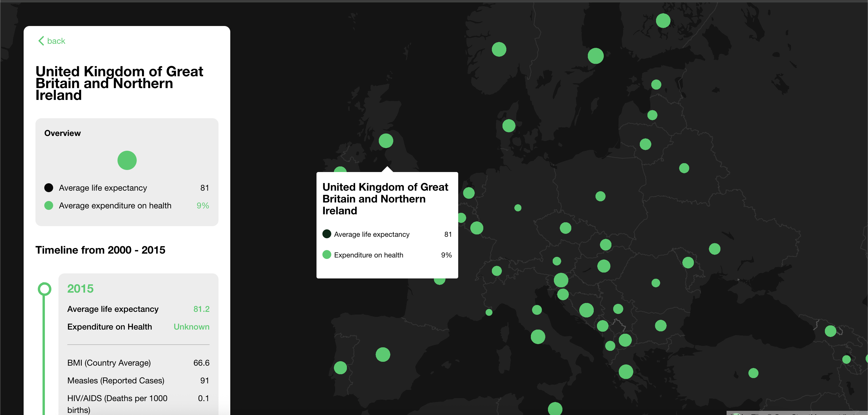The width and height of the screenshot is (868, 415).
Task: Click the large green overview circle
Action: tap(127, 160)
